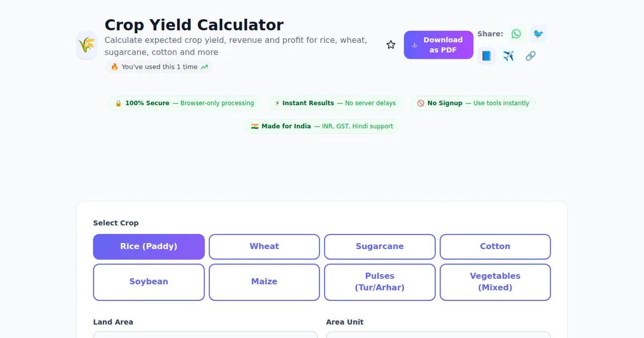
Task: Select Cotton crop option
Action: click(495, 247)
